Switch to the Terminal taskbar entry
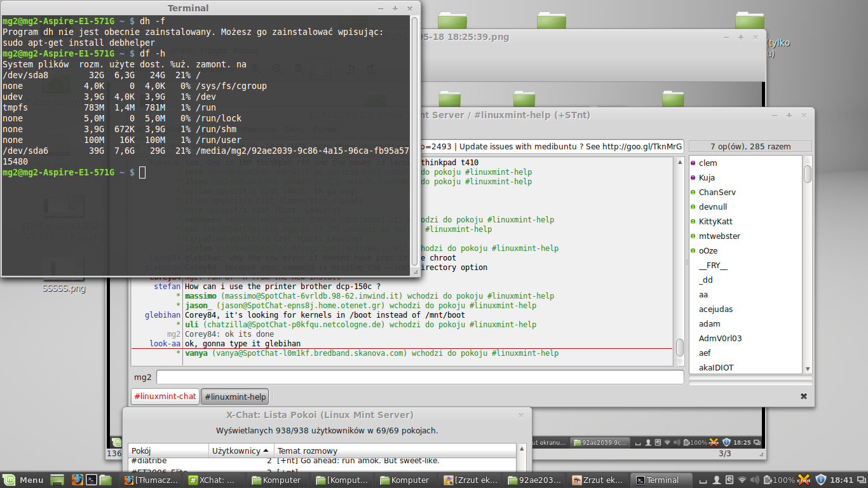The image size is (868, 488). coord(661,480)
